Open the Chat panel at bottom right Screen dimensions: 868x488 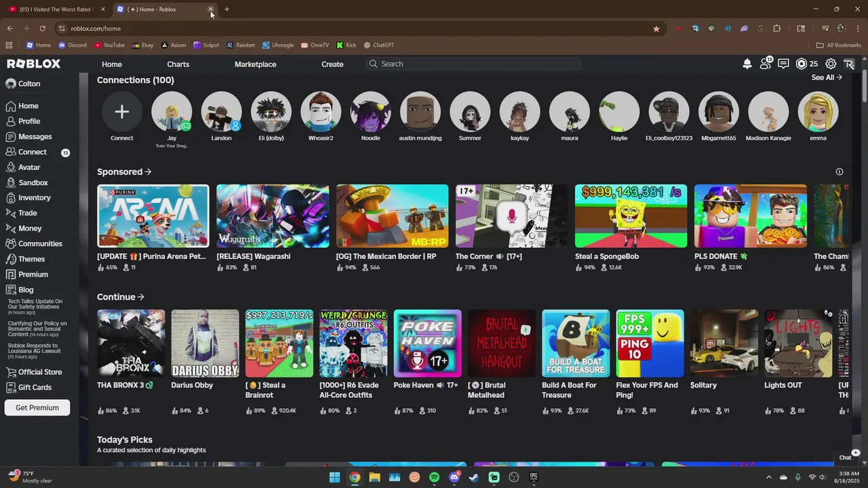(x=846, y=457)
